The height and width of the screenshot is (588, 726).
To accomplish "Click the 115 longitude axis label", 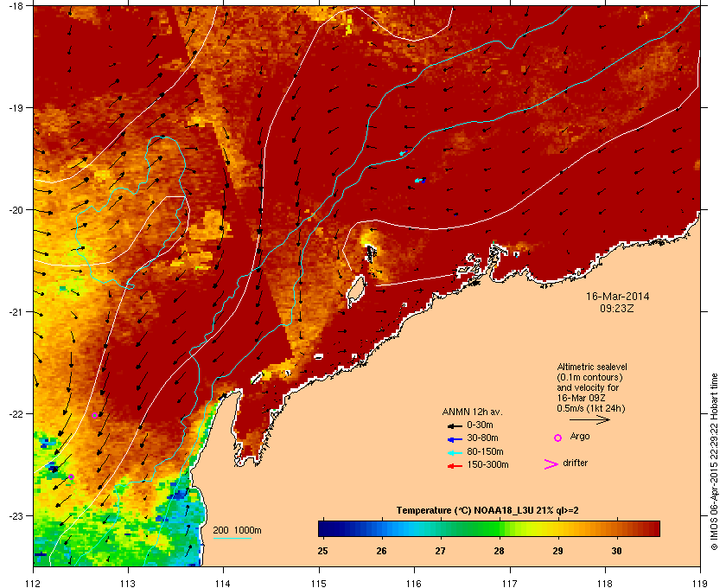I will tap(319, 584).
